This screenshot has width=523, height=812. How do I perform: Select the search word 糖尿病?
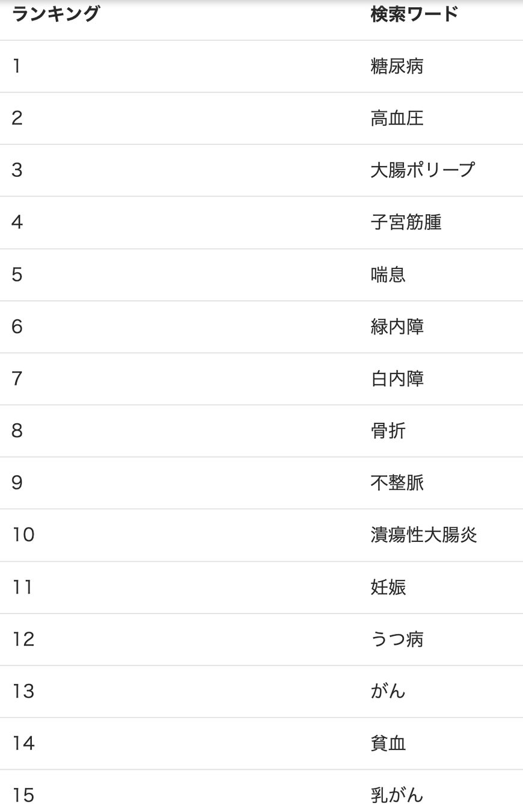pos(397,66)
